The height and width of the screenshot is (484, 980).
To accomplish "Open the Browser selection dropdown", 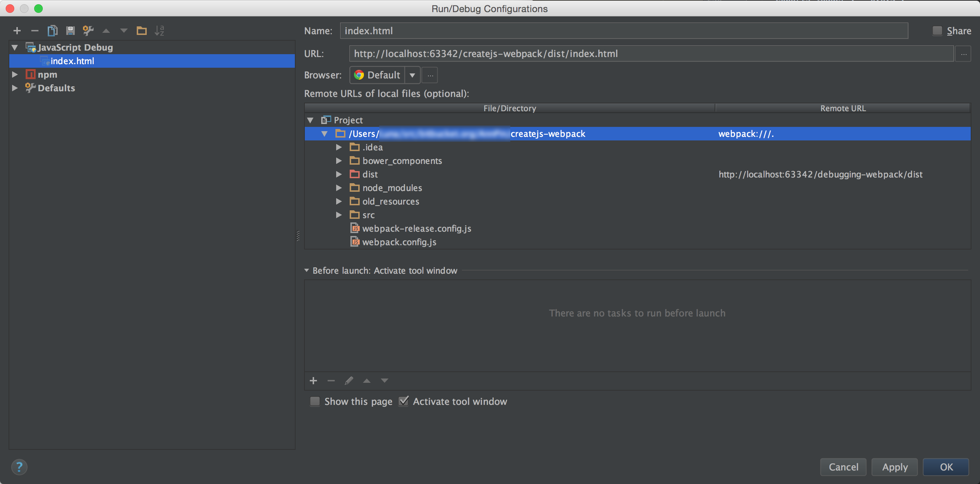I will pos(412,75).
